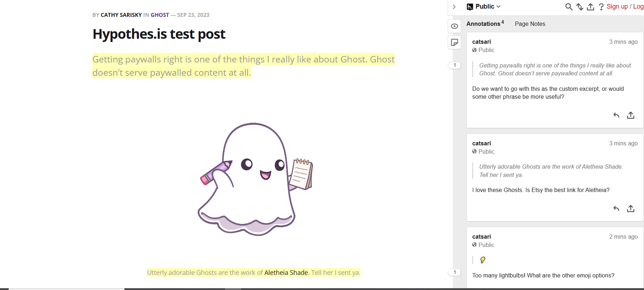Open the help question mark
The image size is (644, 290).
click(x=601, y=7)
